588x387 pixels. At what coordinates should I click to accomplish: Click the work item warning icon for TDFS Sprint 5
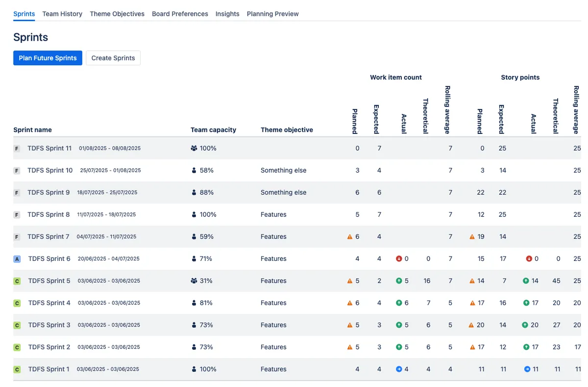[x=350, y=281]
